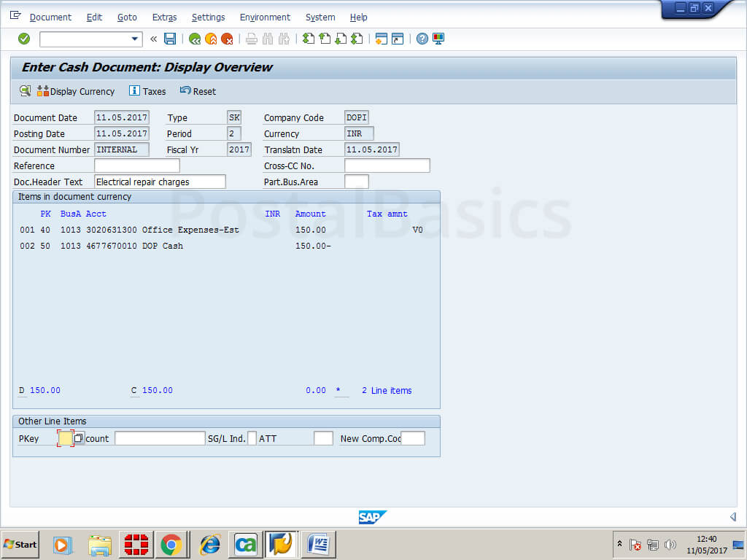Screen dimensions: 747x560
Task: Click the Reset button
Action: click(198, 91)
